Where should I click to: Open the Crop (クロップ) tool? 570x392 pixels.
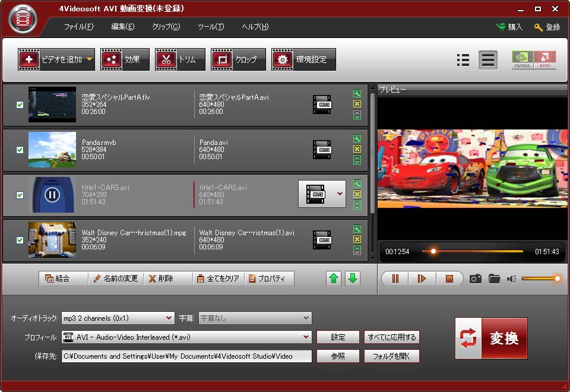pyautogui.click(x=238, y=59)
